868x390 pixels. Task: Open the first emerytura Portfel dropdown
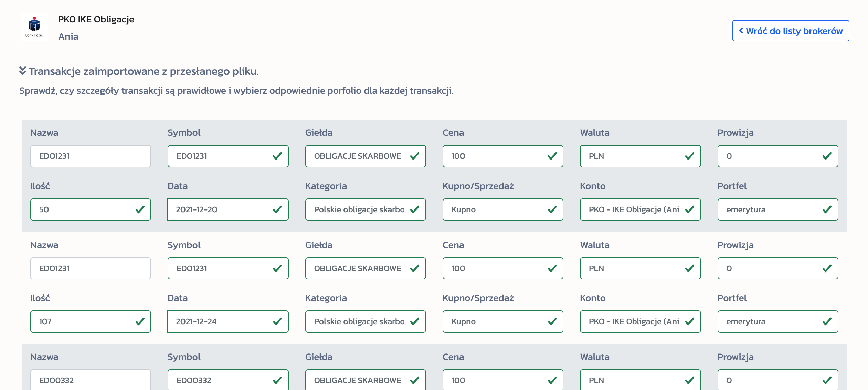[x=777, y=209]
